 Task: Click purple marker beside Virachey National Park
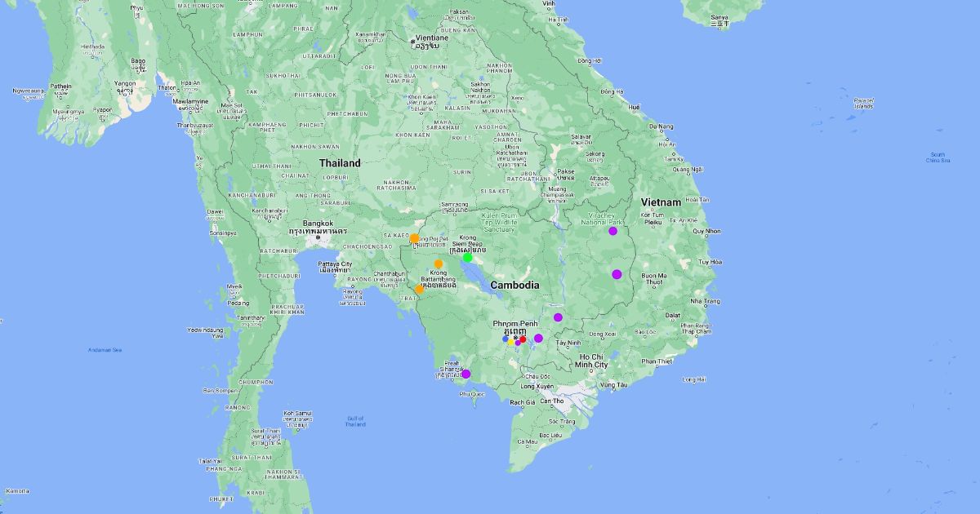(x=612, y=231)
